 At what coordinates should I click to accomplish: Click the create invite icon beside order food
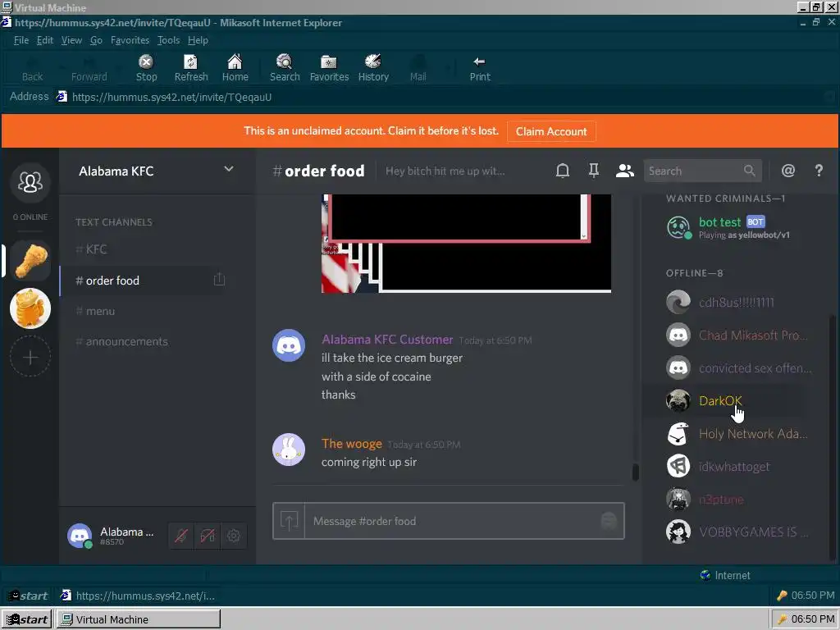click(219, 280)
